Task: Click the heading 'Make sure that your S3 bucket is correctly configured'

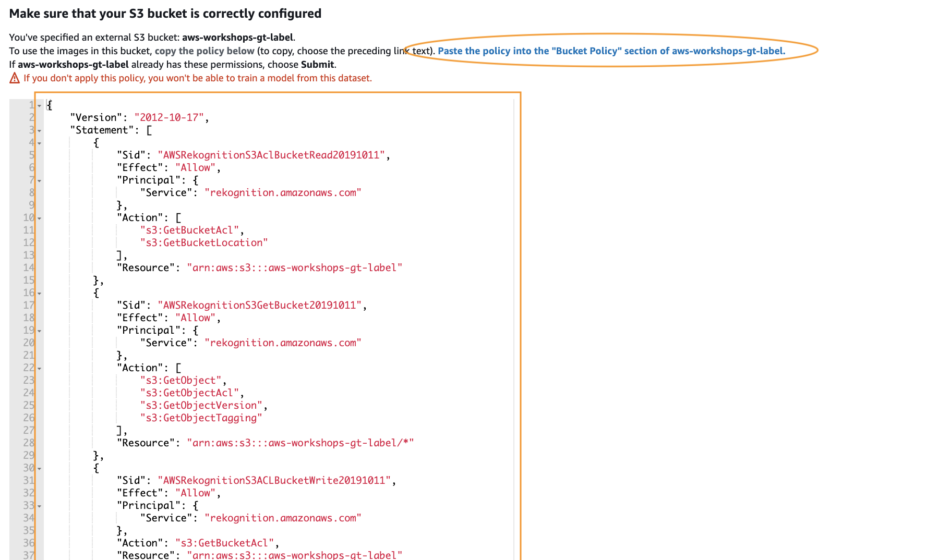Action: point(165,14)
